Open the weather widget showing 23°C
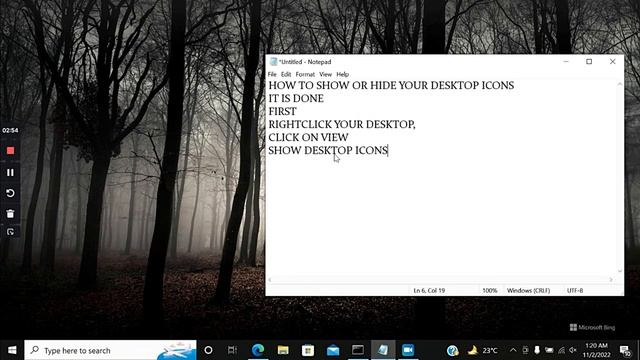The height and width of the screenshot is (360, 640). point(482,350)
